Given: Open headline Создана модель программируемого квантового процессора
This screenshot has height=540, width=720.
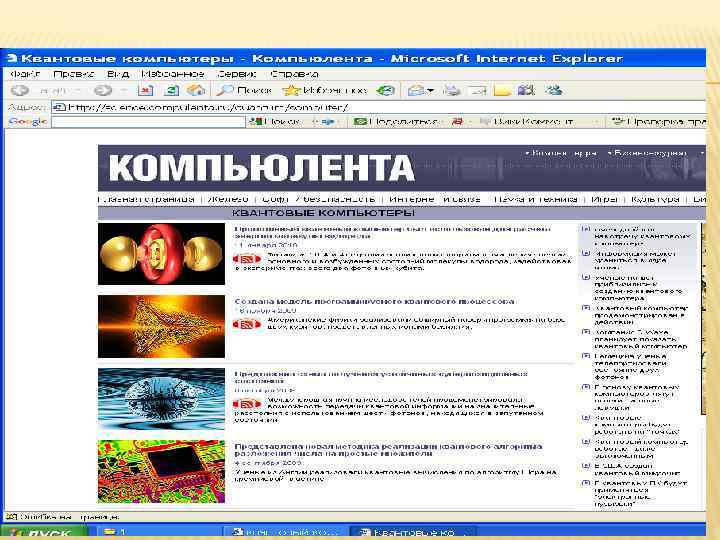Looking at the screenshot, I should tap(375, 302).
